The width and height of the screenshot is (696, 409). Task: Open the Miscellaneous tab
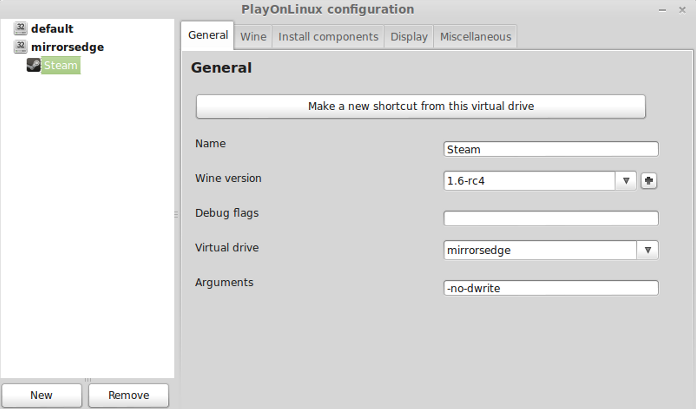(475, 36)
